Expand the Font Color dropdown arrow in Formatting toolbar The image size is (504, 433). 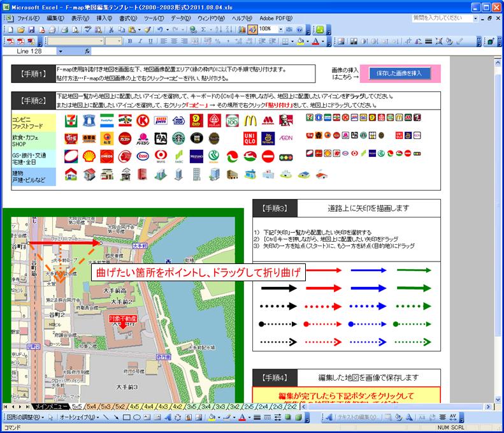tap(322, 41)
